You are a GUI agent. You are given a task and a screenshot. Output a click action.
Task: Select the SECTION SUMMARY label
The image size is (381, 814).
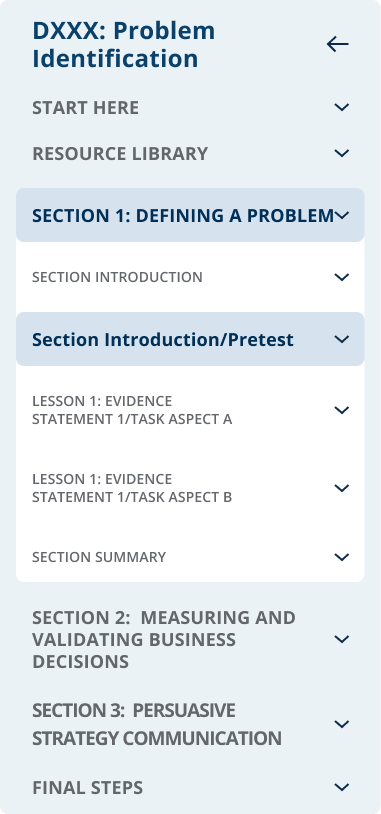[x=99, y=557]
